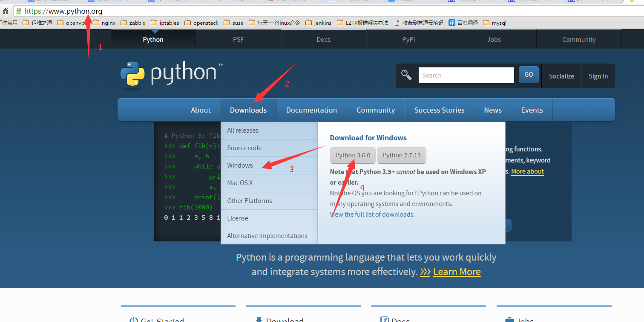
Task: Open the 百度翻译 bookmark
Action: point(463,23)
